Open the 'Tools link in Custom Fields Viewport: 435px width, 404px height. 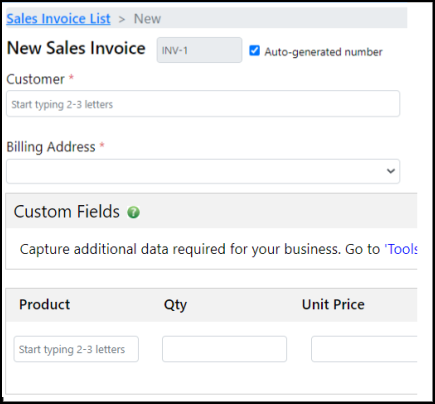click(401, 249)
